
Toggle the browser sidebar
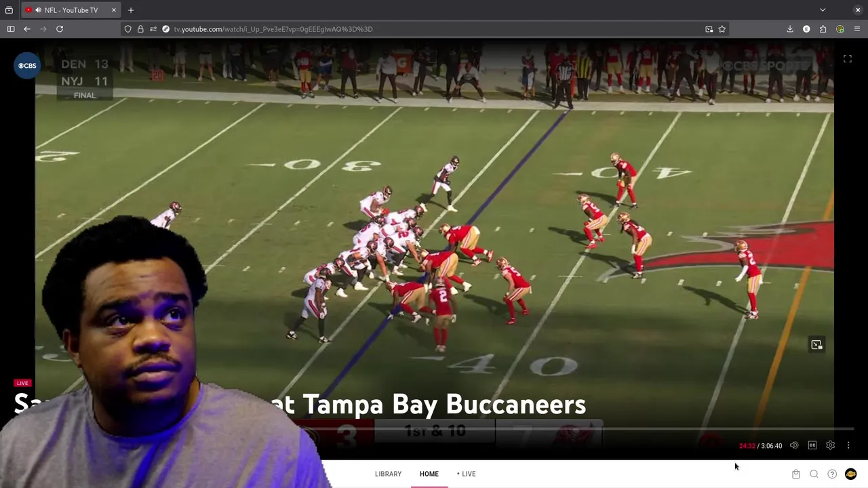pyautogui.click(x=11, y=29)
